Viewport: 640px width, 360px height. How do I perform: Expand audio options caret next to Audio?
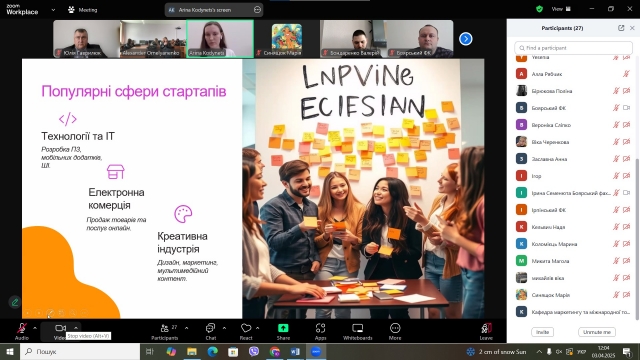[35, 328]
